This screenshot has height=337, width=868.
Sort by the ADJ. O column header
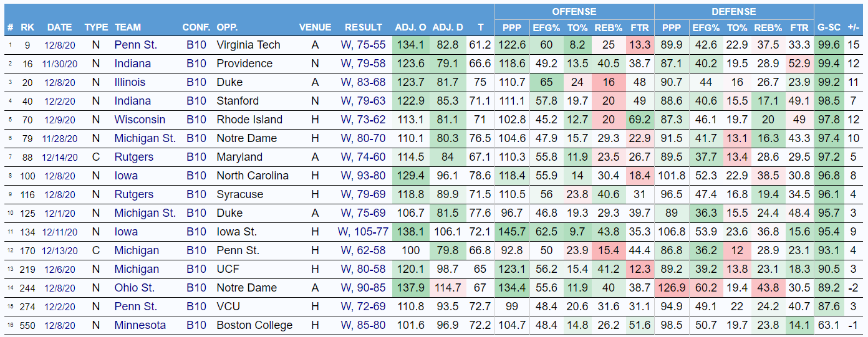(411, 27)
